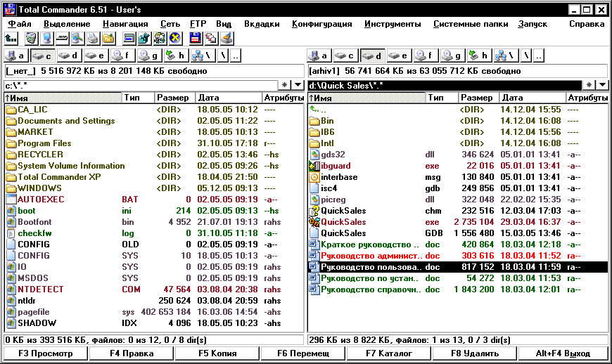Sort left panel by Размер column

pos(174,98)
